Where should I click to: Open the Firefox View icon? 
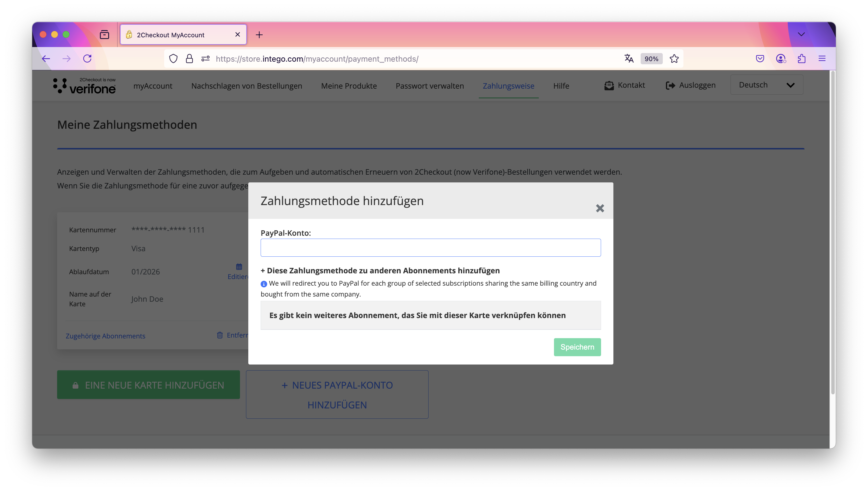click(104, 34)
